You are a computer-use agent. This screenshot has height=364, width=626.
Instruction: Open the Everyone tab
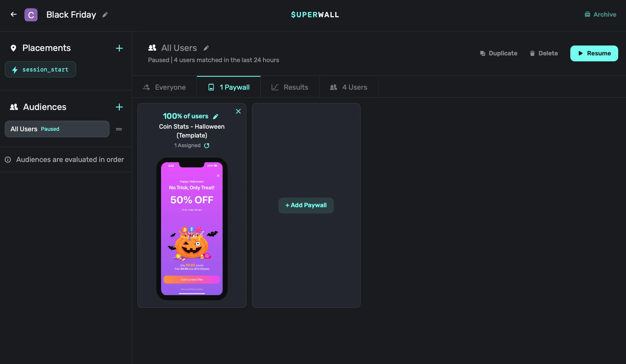164,87
